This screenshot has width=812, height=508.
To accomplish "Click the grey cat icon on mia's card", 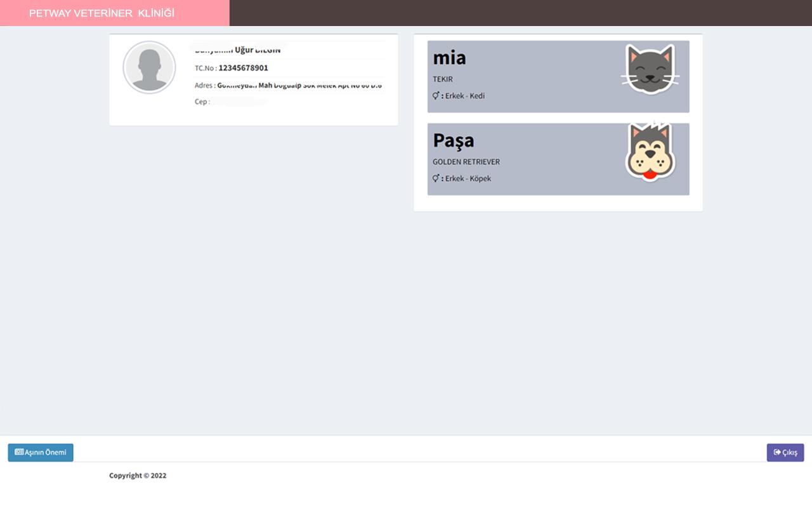I will (x=650, y=70).
